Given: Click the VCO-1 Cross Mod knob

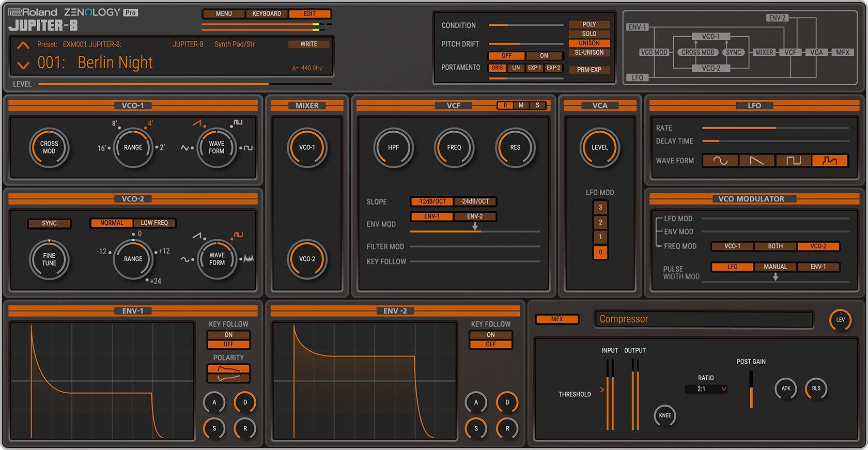Looking at the screenshot, I should tap(49, 148).
